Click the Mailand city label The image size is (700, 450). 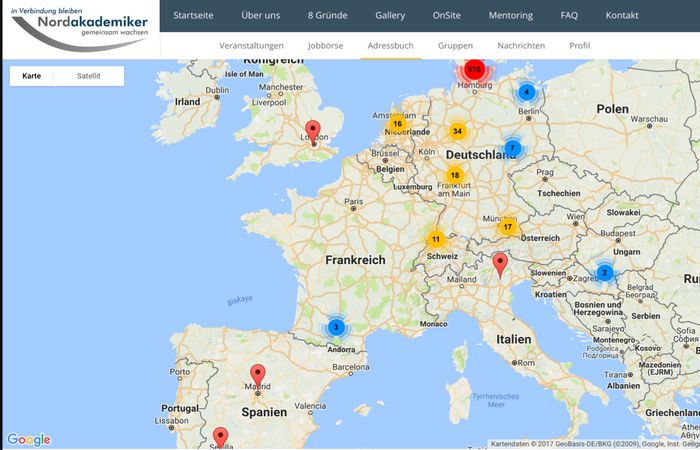click(x=462, y=279)
